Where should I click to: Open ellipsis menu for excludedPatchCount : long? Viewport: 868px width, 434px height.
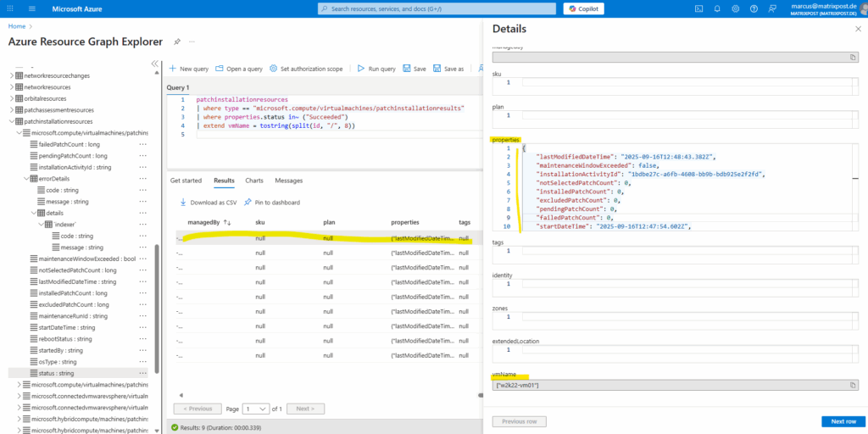click(143, 305)
